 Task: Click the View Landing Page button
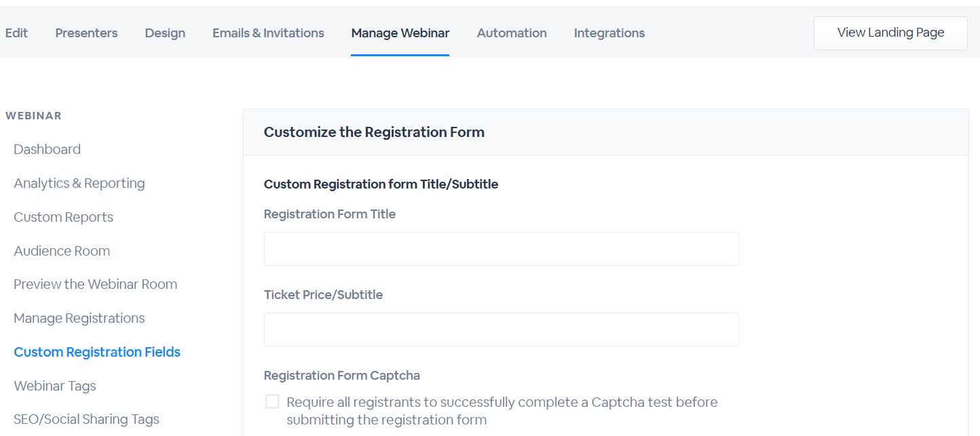[890, 33]
